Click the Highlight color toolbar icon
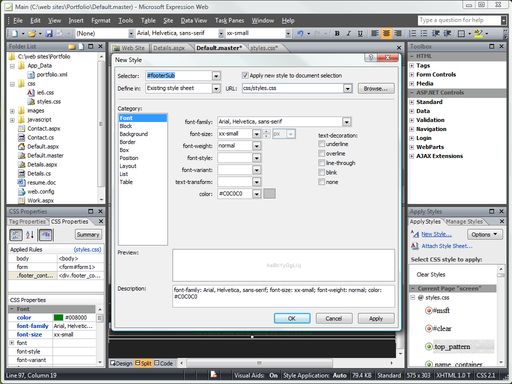Screen dimensions: 512x384 click(x=479, y=33)
